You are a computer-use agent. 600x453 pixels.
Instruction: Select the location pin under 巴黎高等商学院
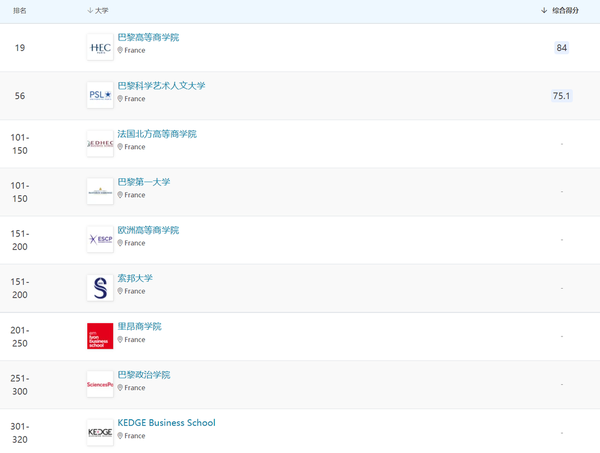(x=120, y=50)
